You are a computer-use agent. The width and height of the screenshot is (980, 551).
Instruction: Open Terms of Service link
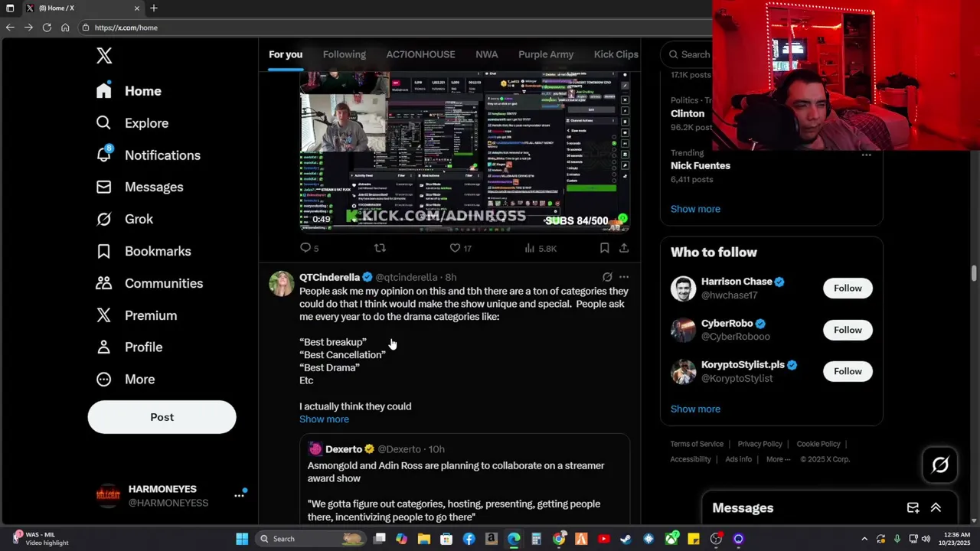pos(697,444)
